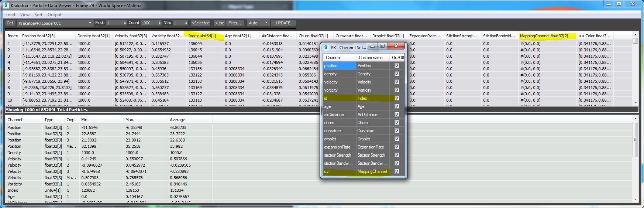
Task: Click the 'Position float32[3]' column header
Action: tap(48, 36)
